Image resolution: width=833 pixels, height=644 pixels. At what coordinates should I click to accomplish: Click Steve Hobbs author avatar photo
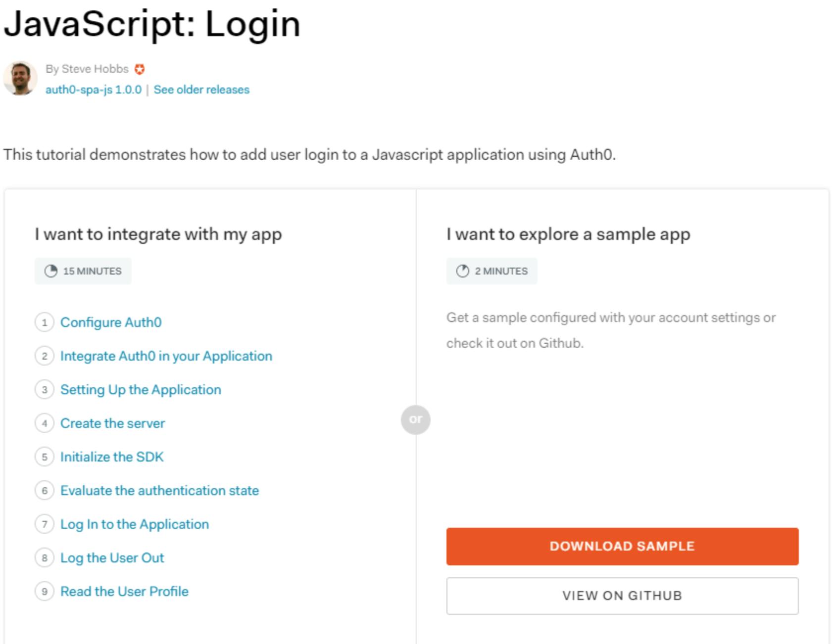pos(20,78)
